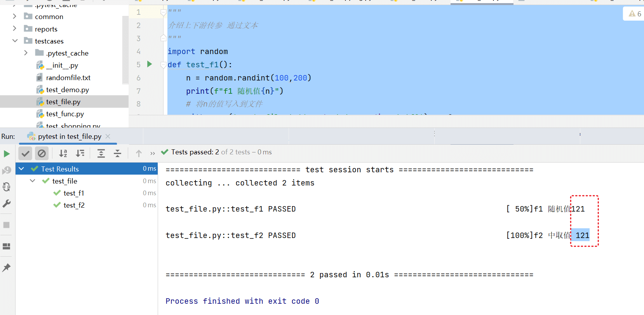Click line number 4 in gutter
The height and width of the screenshot is (315, 644).
coord(139,51)
